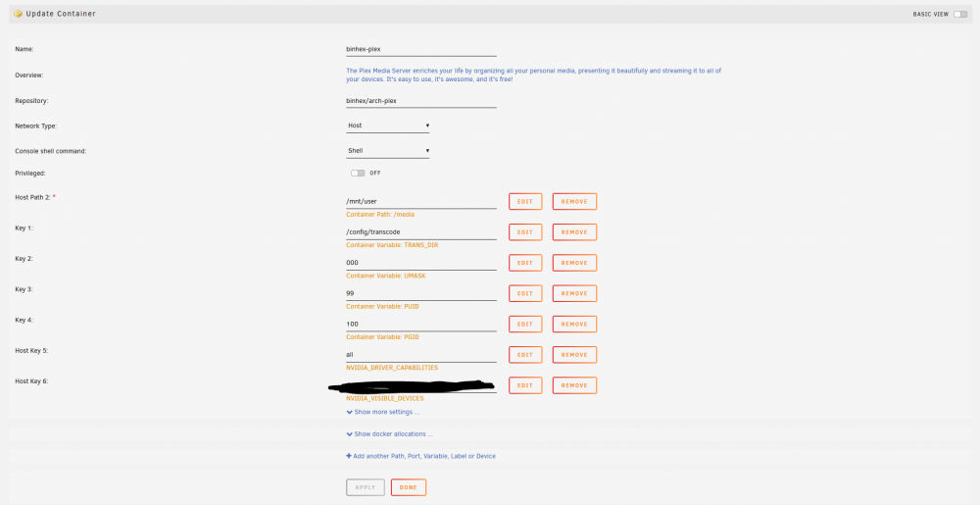This screenshot has height=505, width=980.
Task: Edit the Key 2 UMASK variable
Action: (525, 263)
